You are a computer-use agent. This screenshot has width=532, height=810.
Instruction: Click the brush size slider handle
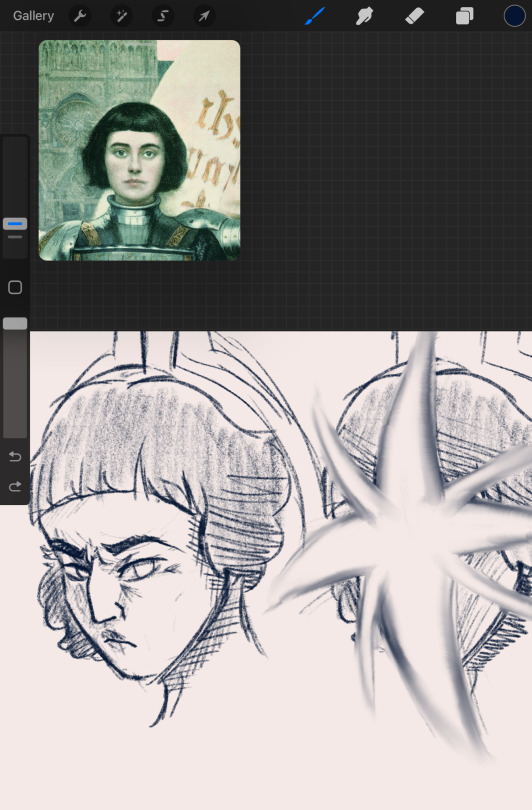pos(15,224)
